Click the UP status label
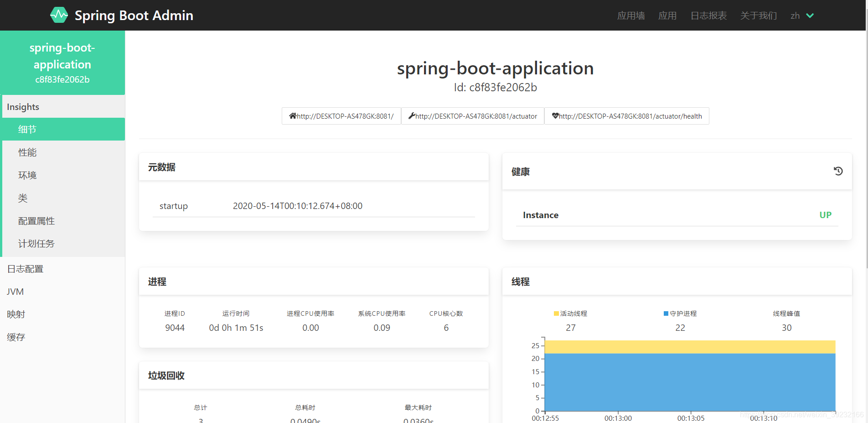This screenshot has width=868, height=423. [825, 215]
